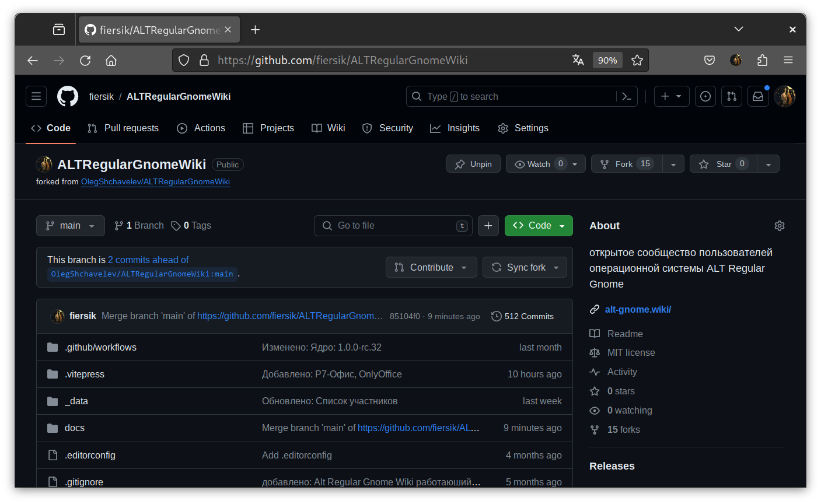Open the Watch notifications dropdown

[x=546, y=164]
